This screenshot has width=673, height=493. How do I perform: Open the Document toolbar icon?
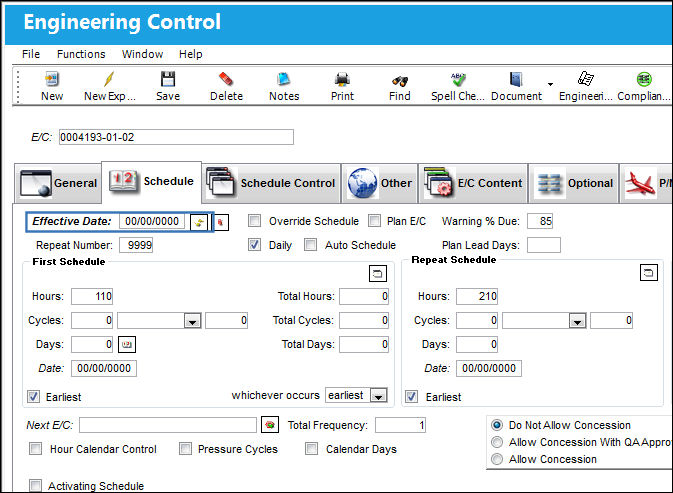tap(516, 79)
